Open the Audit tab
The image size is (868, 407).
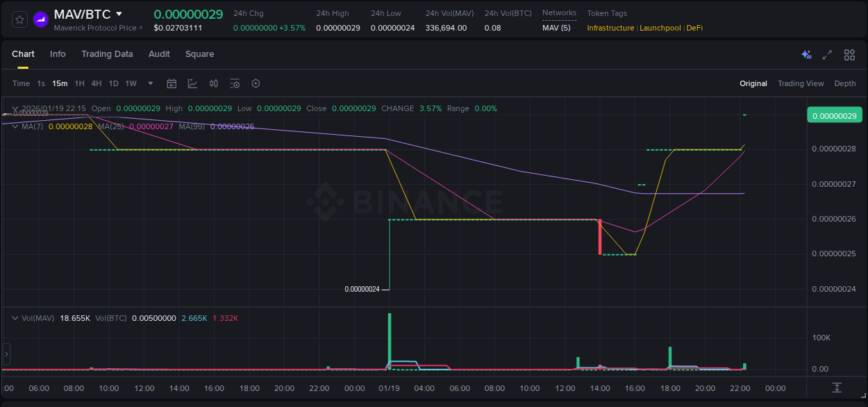pyautogui.click(x=159, y=54)
